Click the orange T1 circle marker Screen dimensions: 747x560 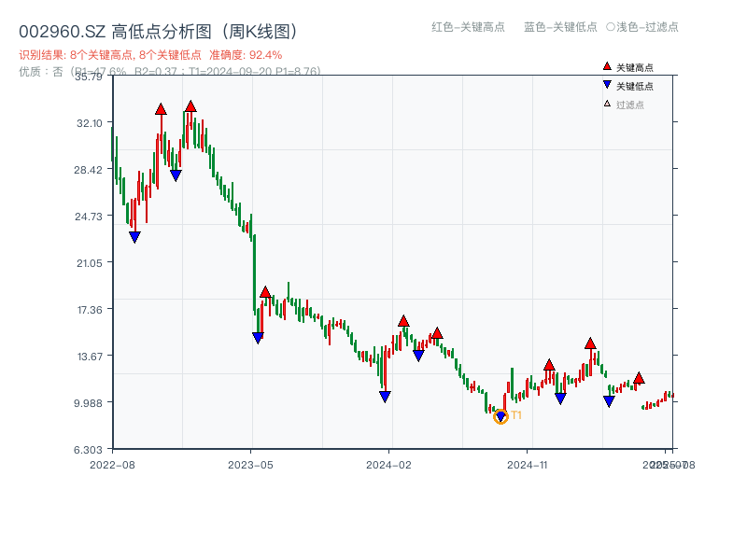[500, 416]
